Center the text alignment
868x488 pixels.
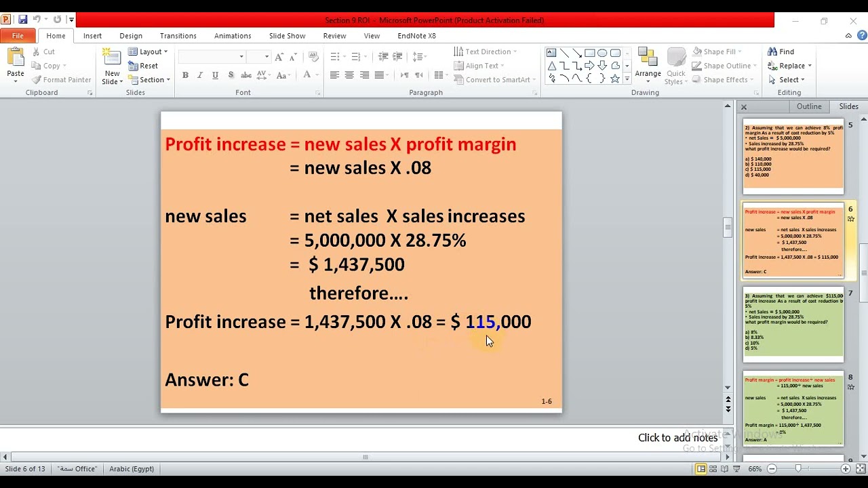(x=349, y=75)
